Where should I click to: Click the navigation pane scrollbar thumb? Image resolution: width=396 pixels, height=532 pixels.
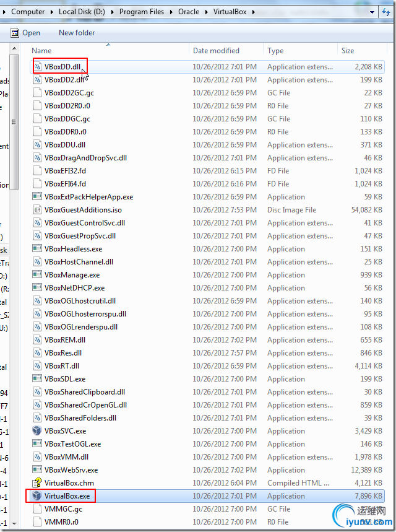(x=14, y=121)
